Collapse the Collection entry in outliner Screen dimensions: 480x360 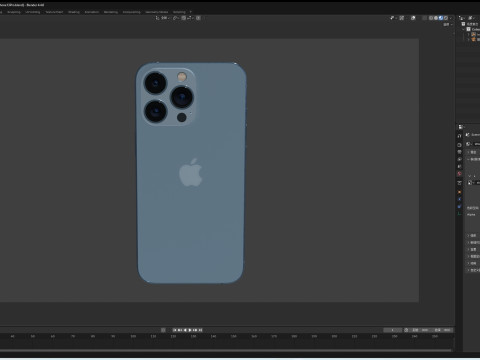coord(463,29)
